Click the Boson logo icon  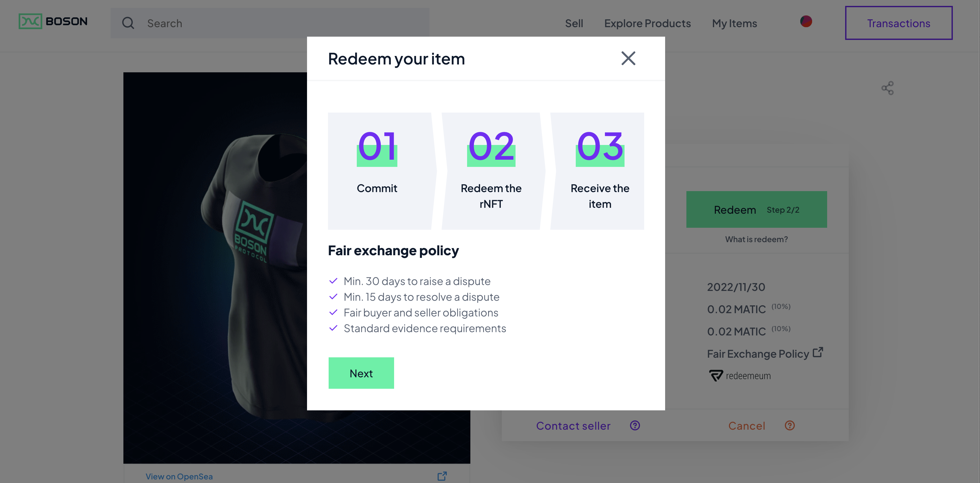(x=30, y=22)
